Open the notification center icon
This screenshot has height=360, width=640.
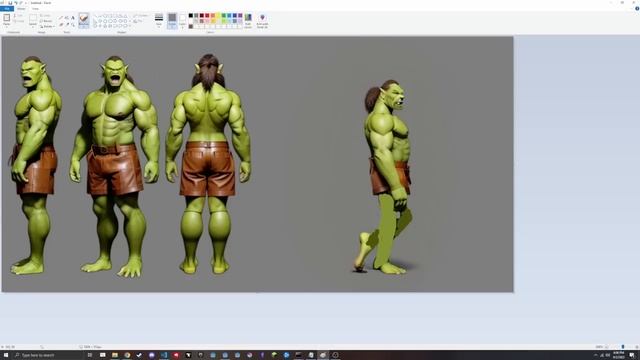pos(632,355)
